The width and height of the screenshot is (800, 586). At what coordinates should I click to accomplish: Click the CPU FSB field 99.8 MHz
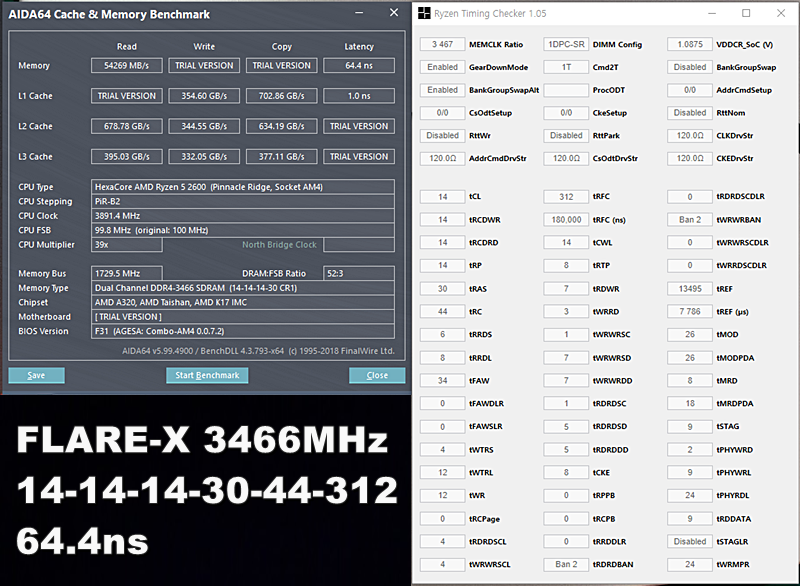[x=243, y=230]
